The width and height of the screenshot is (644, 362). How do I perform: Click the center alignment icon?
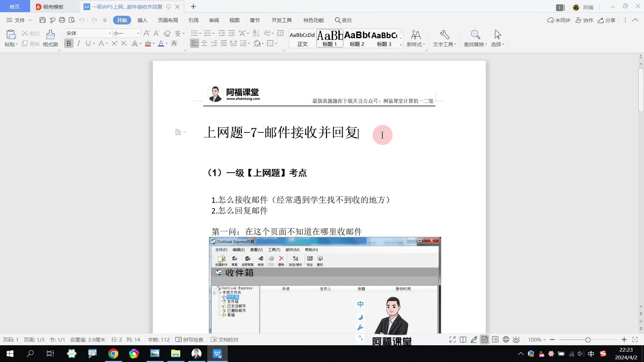coord(204,43)
